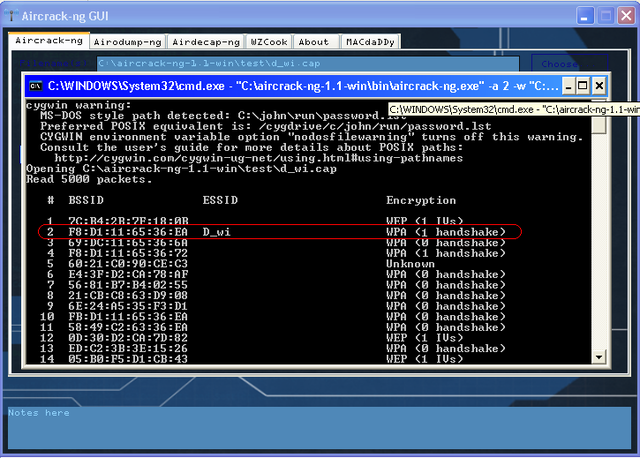Click BSSID 58:49:C2:63:36:EA in row 11
The height and width of the screenshot is (458, 640).
click(x=128, y=327)
